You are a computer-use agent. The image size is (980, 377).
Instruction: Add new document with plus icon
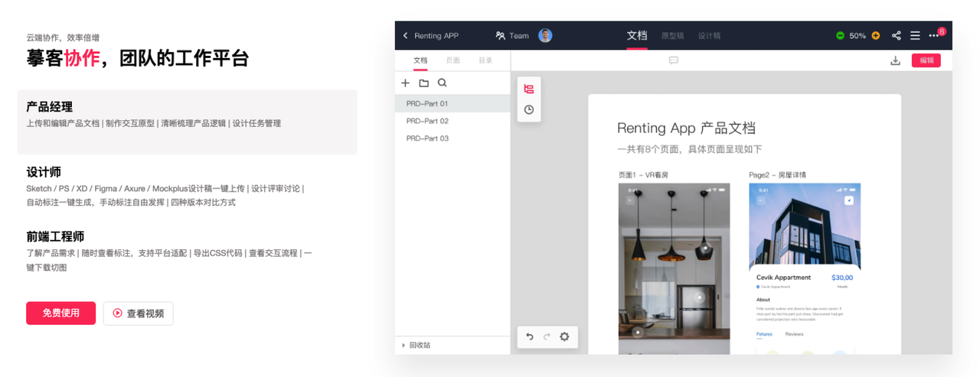pyautogui.click(x=406, y=83)
